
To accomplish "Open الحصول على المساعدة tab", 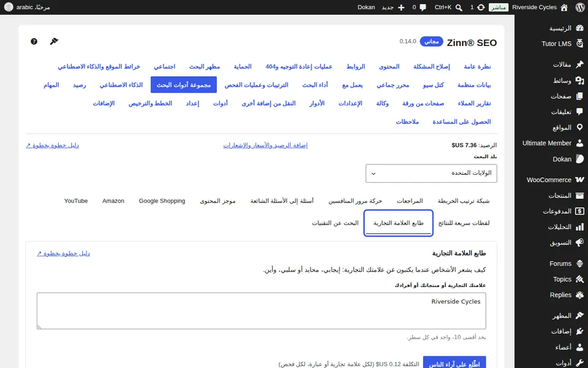I will coord(462,121).
